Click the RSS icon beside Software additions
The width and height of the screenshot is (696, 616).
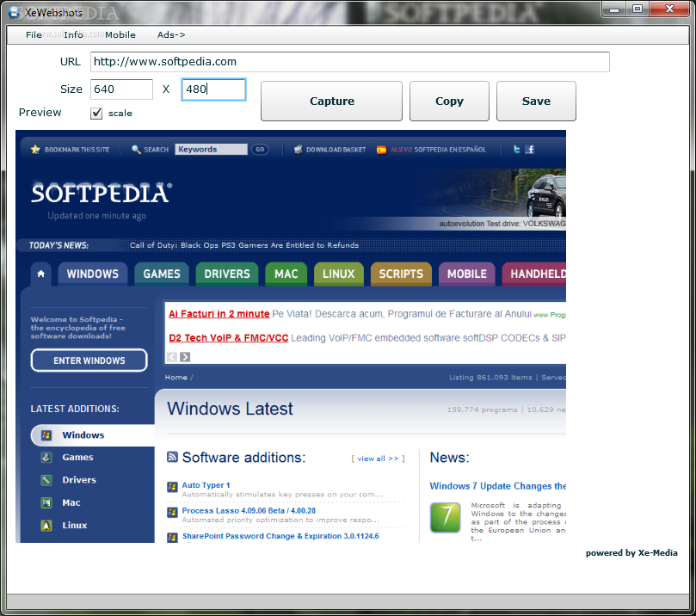point(172,457)
